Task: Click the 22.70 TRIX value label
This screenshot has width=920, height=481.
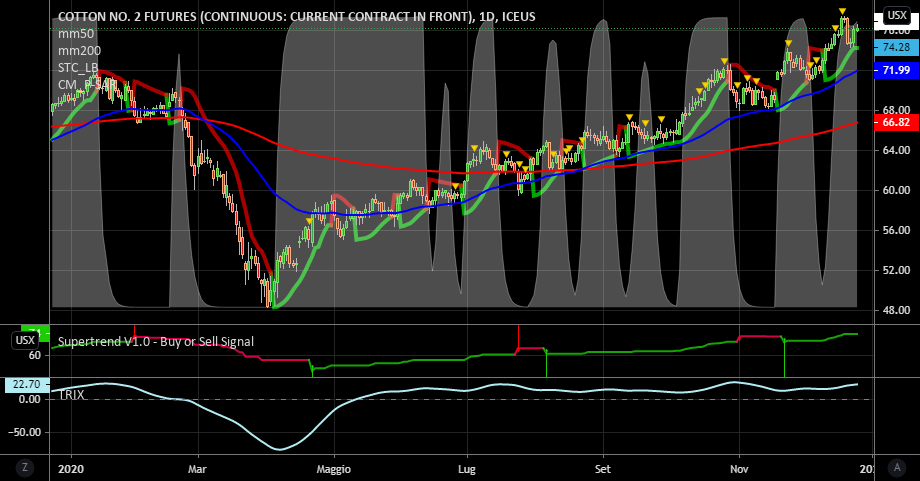Action: 24,384
